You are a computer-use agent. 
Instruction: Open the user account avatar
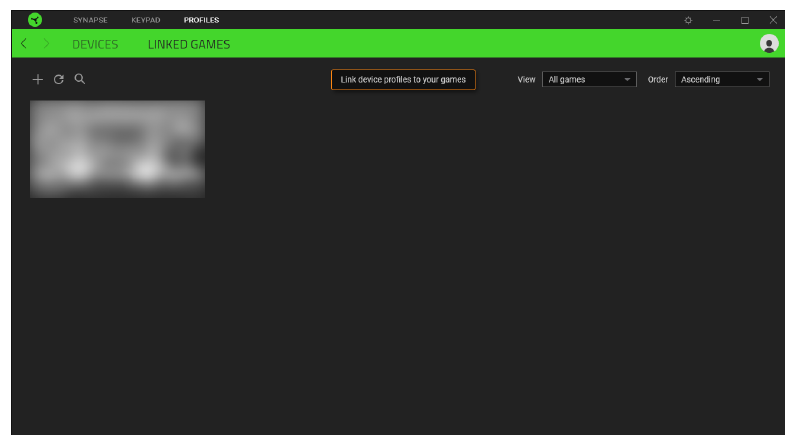click(769, 44)
